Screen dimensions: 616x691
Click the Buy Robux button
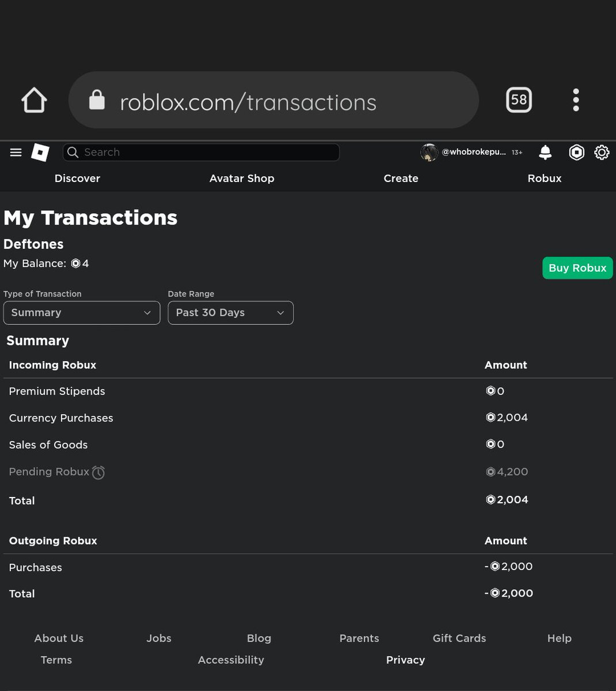point(577,268)
